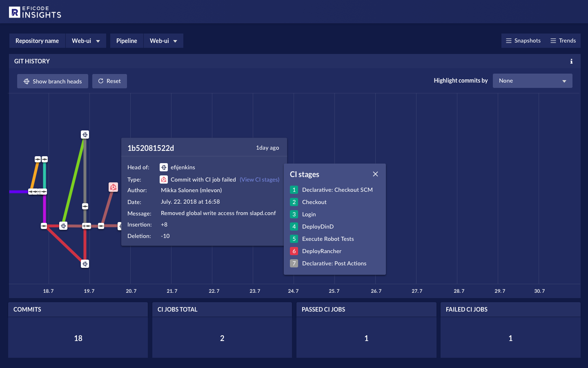Click branch head node atop the green line

coord(85,135)
